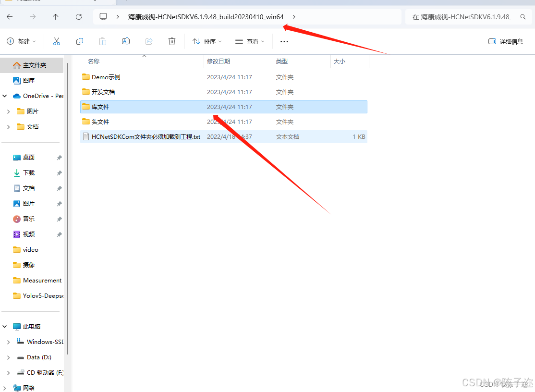Open the 查看 (View) dropdown
The width and height of the screenshot is (535, 392).
tap(250, 41)
